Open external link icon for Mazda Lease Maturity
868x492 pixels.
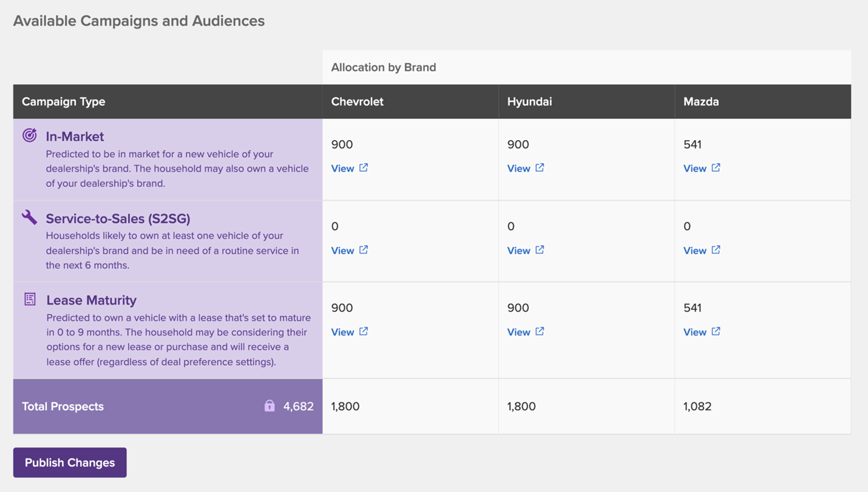coord(716,331)
